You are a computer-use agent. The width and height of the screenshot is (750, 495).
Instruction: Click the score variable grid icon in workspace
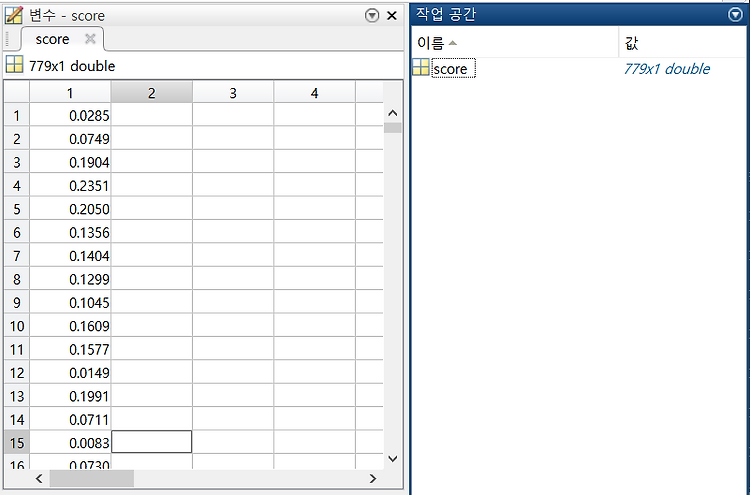coord(421,67)
